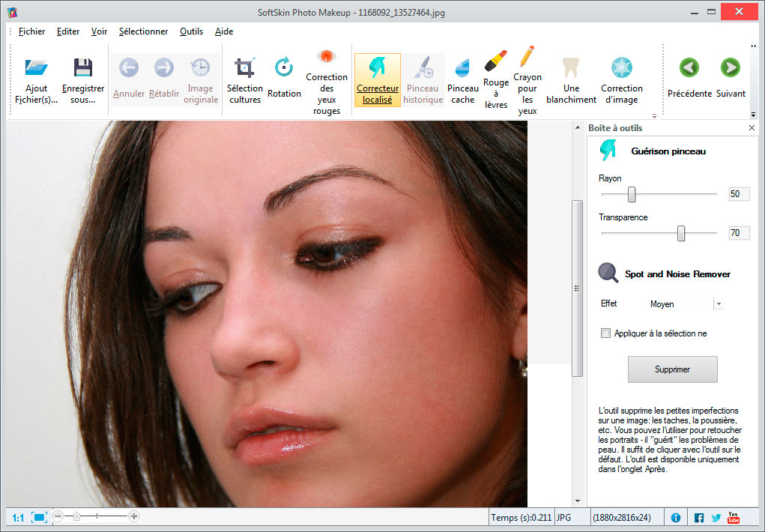Go to Suivant next image
Screen dimensions: 765x532
[730, 68]
